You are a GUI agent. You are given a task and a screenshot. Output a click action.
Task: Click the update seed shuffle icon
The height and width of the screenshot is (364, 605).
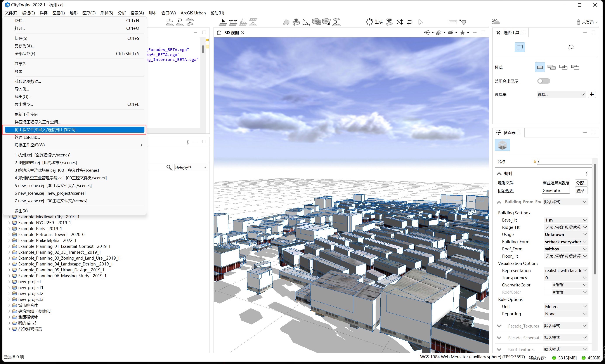(399, 22)
